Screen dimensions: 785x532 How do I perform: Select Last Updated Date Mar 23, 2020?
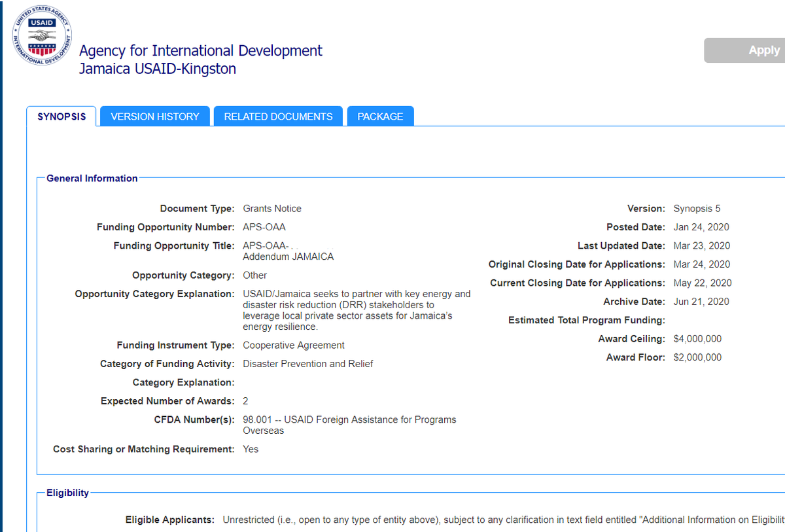[702, 246]
